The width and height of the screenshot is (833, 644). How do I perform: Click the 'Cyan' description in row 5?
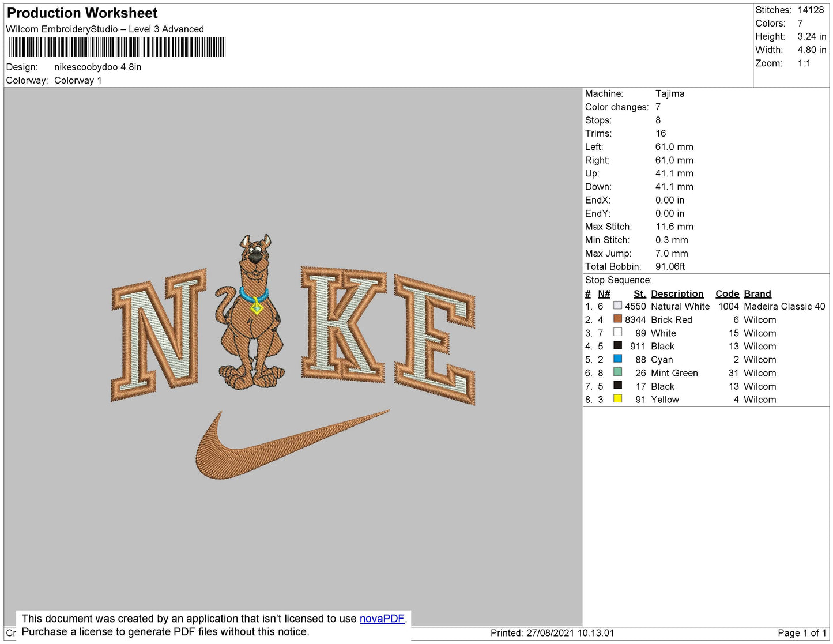(662, 359)
